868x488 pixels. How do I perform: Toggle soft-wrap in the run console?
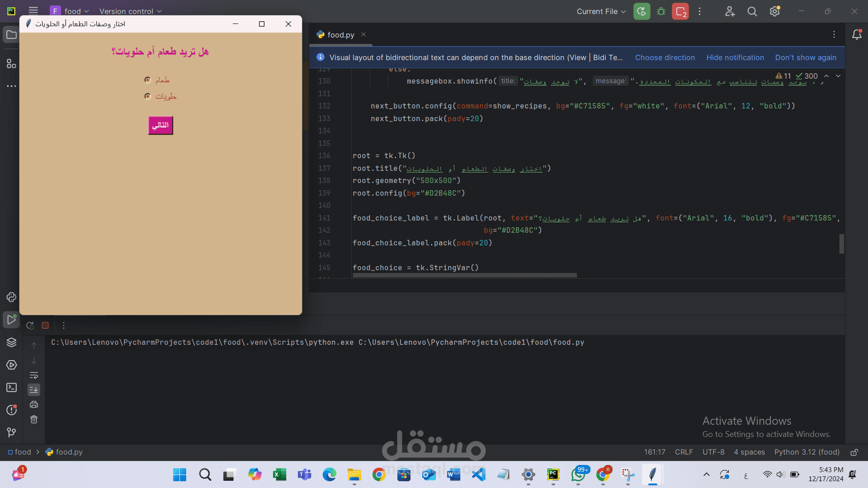point(34,375)
